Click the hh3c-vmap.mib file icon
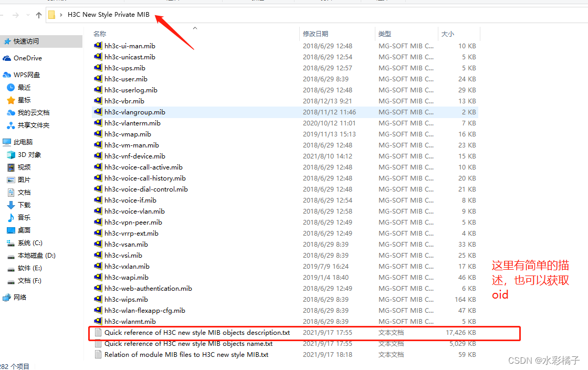The height and width of the screenshot is (370, 588). click(x=98, y=134)
